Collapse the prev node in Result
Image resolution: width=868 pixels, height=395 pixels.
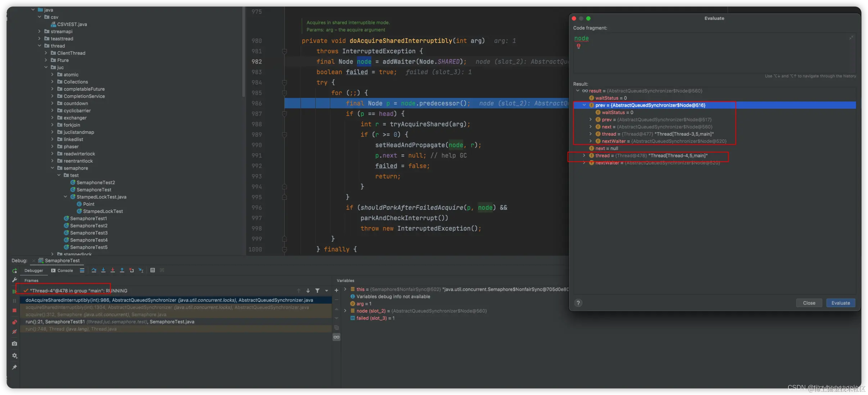584,105
